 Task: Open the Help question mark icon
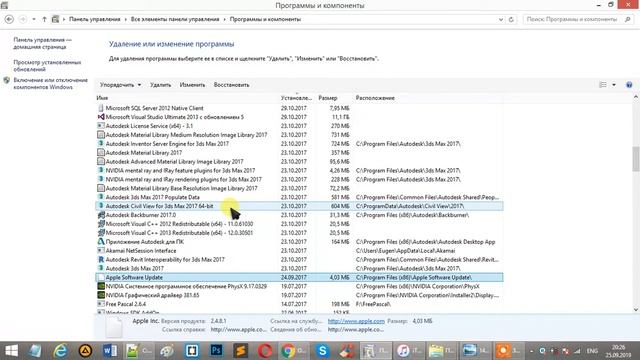(x=629, y=85)
